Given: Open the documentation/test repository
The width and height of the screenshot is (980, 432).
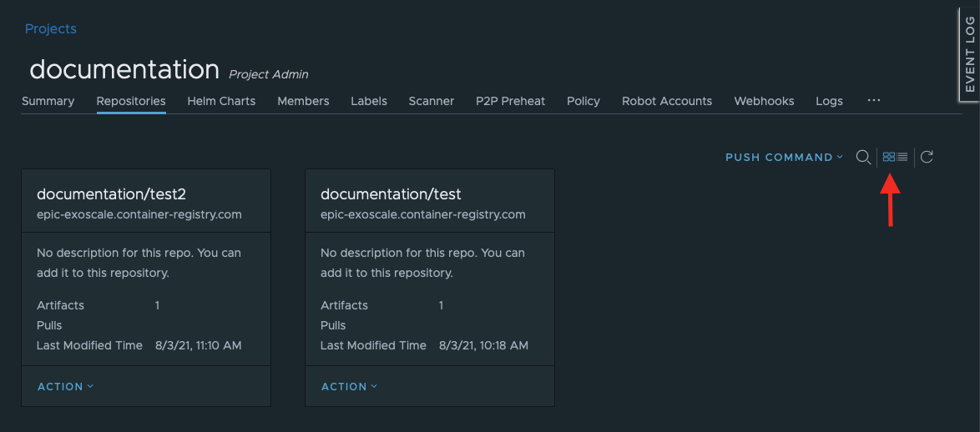Looking at the screenshot, I should 391,194.
